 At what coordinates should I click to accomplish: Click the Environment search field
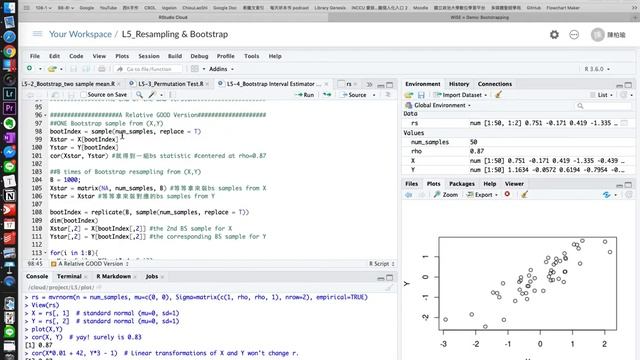pyautogui.click(x=604, y=106)
